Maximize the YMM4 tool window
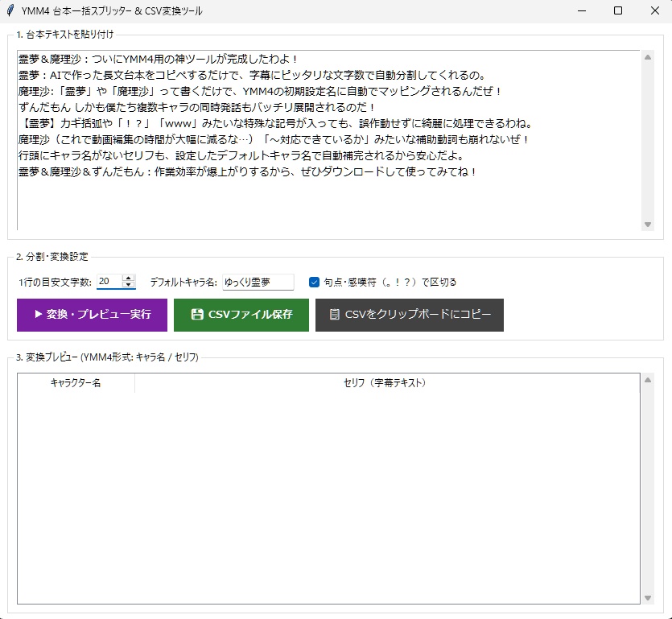This screenshot has height=619, width=672. (618, 10)
